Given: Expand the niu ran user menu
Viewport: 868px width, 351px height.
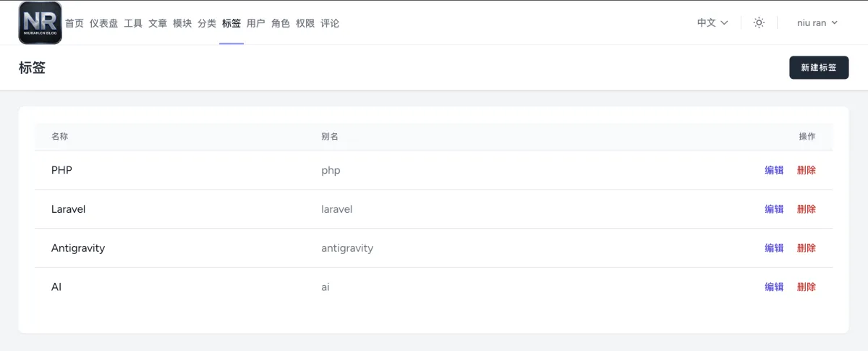Looking at the screenshot, I should pyautogui.click(x=817, y=23).
